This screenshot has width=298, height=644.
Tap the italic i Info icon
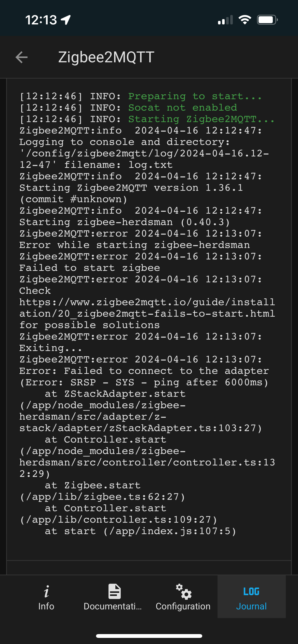click(x=46, y=592)
